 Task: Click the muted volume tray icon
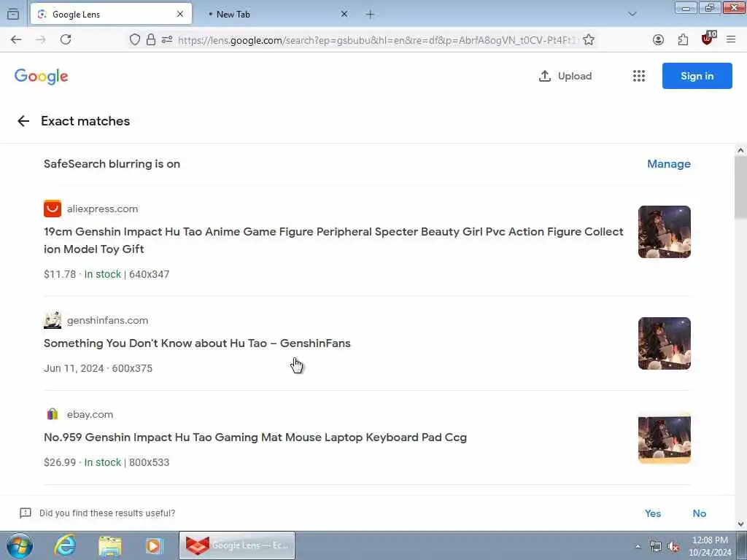pyautogui.click(x=673, y=547)
